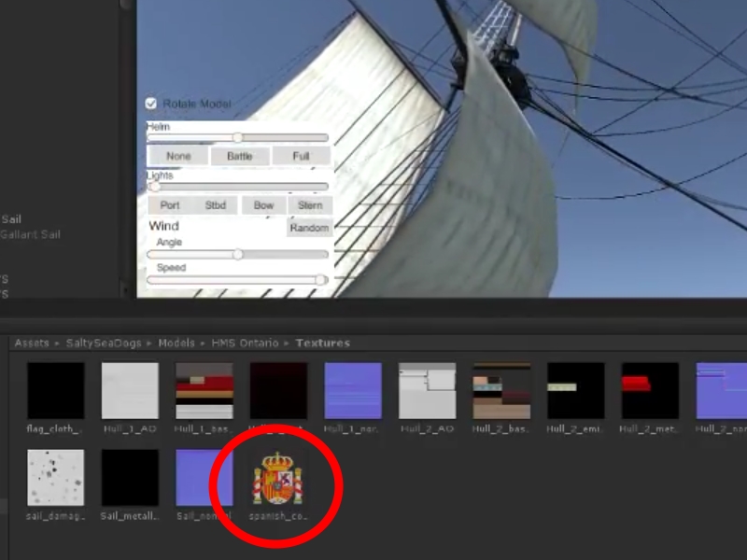
Task: Open the SaltySeaDogs breadcrumb folder
Action: [x=104, y=343]
